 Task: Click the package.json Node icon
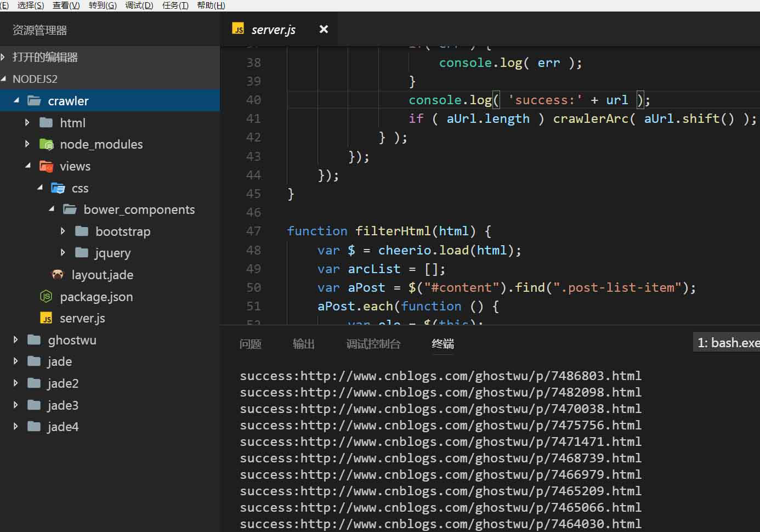pyautogui.click(x=46, y=297)
